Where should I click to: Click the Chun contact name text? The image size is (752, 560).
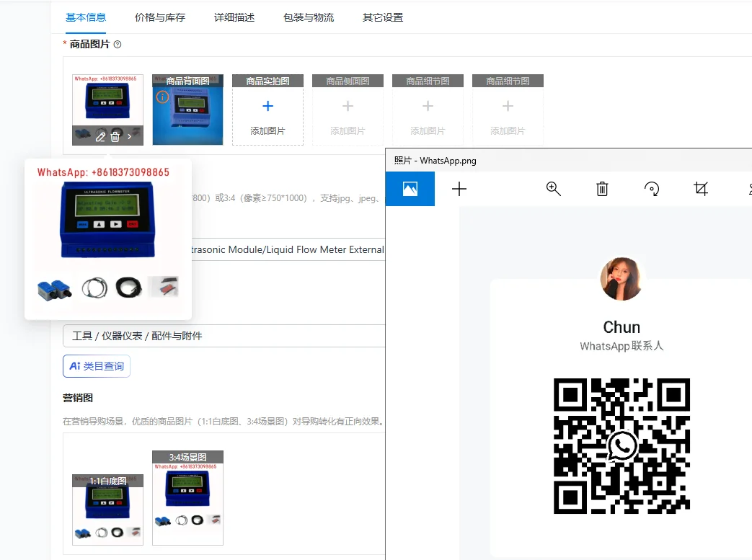pyautogui.click(x=621, y=327)
